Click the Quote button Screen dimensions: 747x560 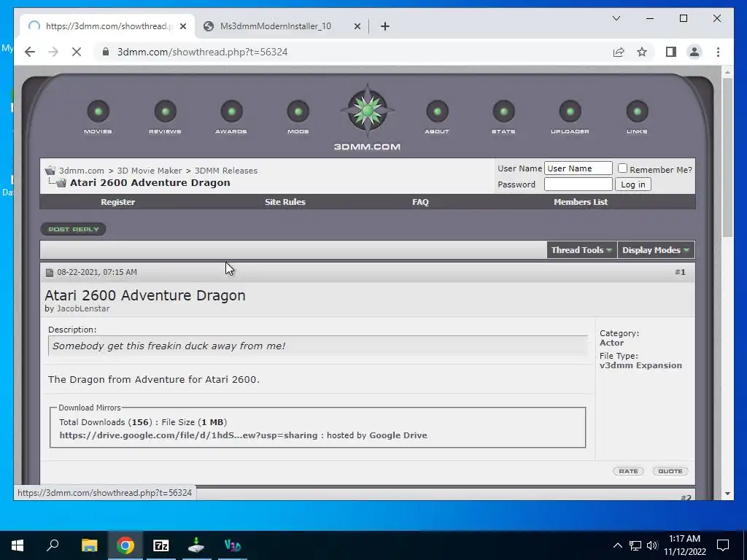[x=670, y=472]
